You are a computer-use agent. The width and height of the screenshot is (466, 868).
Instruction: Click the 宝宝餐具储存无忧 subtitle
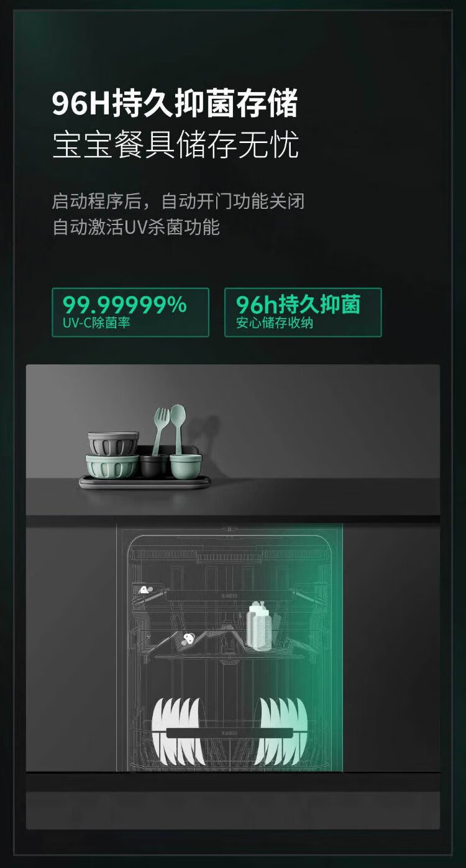pyautogui.click(x=175, y=144)
